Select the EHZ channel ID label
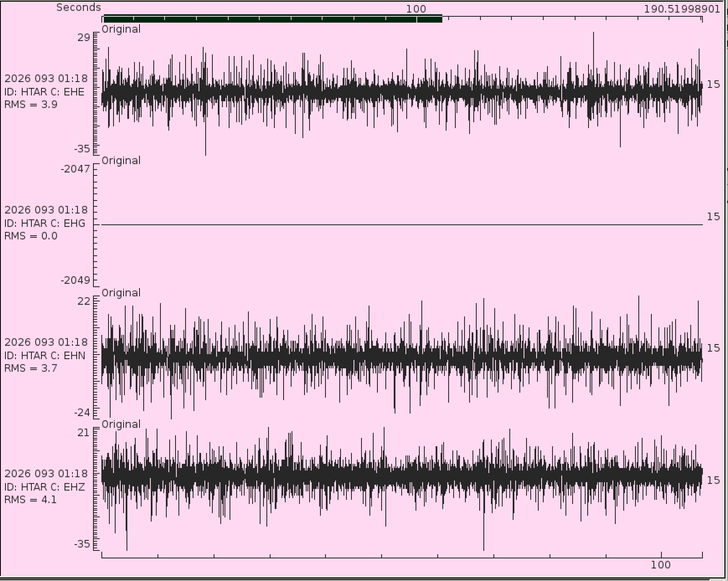The height and width of the screenshot is (581, 728). coord(44,487)
